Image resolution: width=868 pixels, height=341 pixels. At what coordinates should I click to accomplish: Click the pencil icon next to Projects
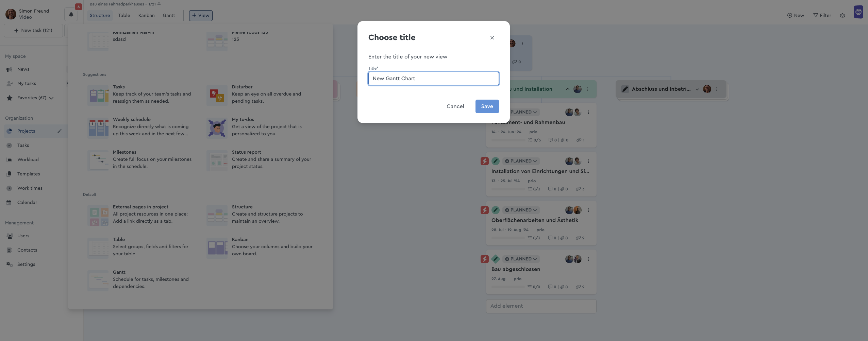click(x=60, y=131)
